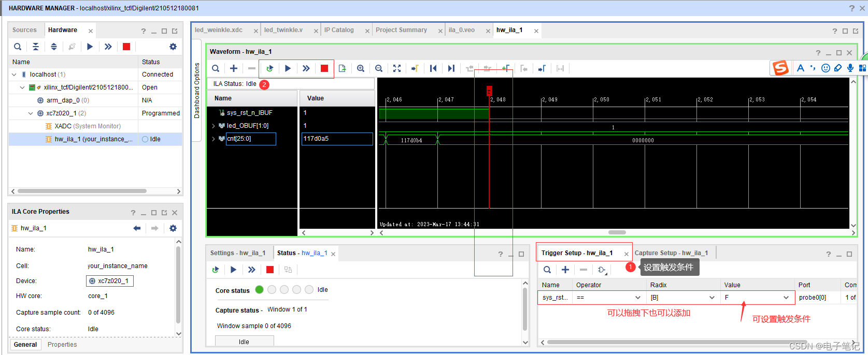Open led_weinkle.xdc tab
Screen dimensions: 868x355
click(x=219, y=30)
